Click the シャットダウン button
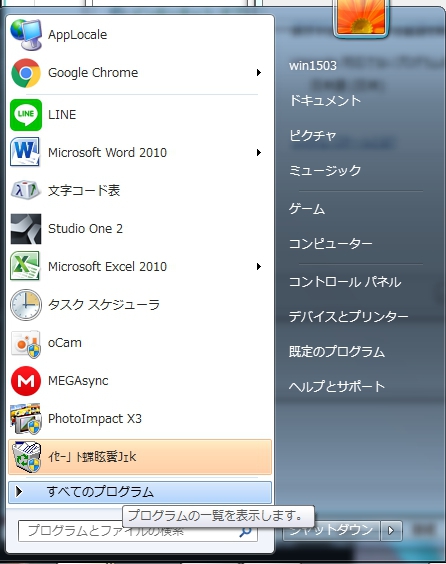Image resolution: width=446 pixels, height=564 pixels. click(331, 531)
